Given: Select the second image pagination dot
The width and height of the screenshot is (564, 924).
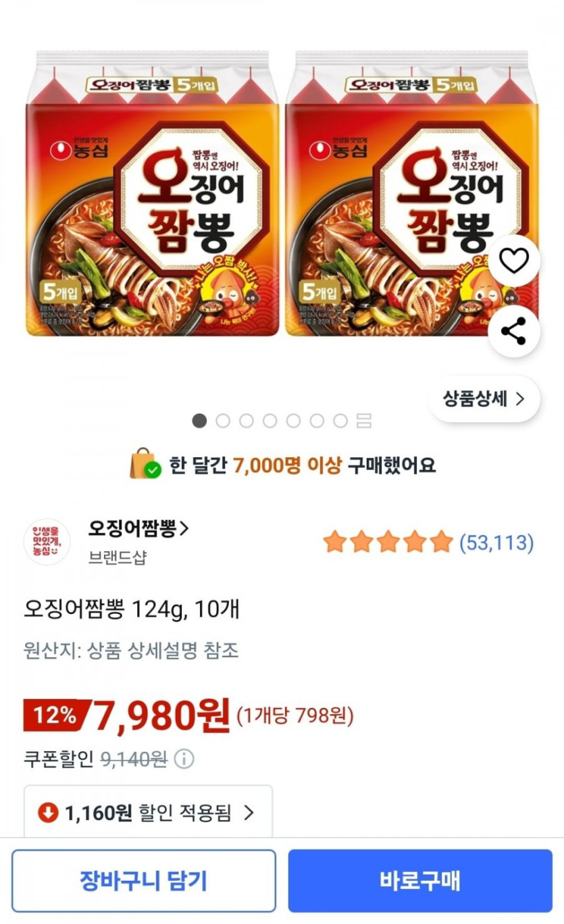Looking at the screenshot, I should coord(223,421).
